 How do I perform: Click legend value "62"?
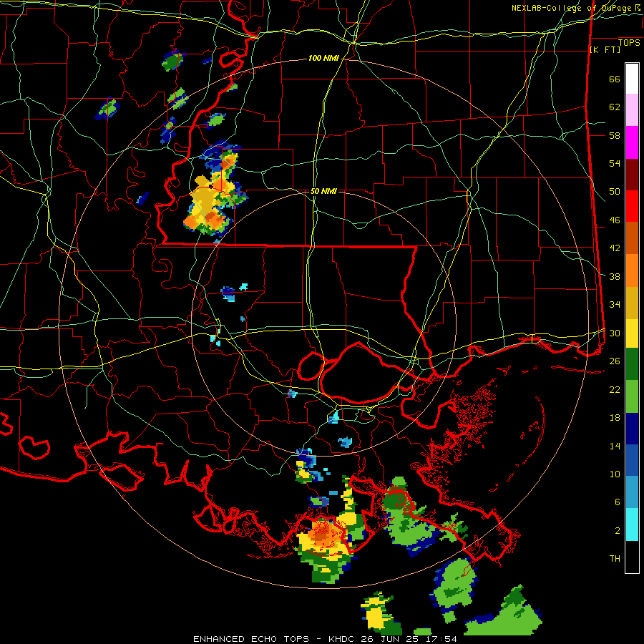coord(615,107)
